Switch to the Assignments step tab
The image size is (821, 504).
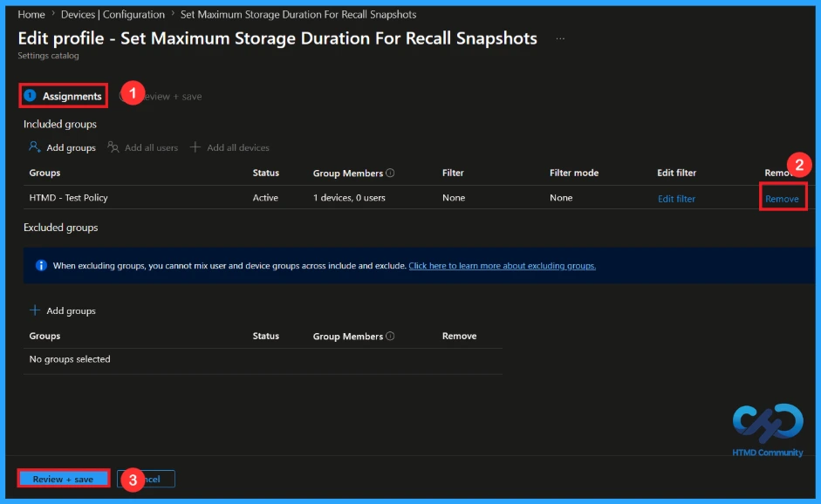(64, 96)
